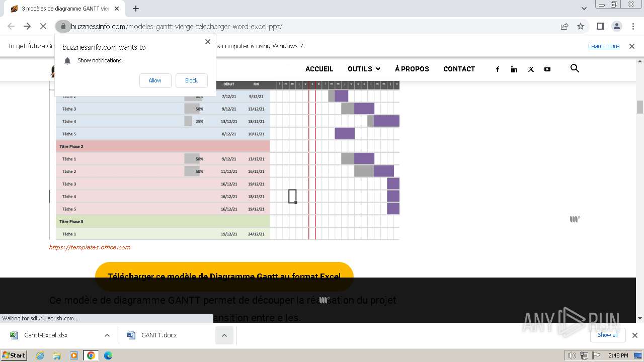Image resolution: width=644 pixels, height=362 pixels.
Task: Open the CONTACT page
Action: click(x=459, y=69)
